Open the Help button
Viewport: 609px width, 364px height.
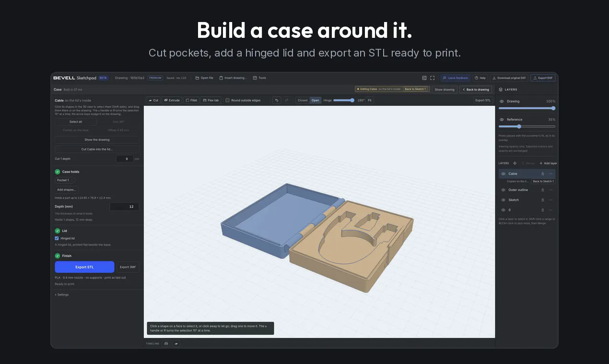coord(480,78)
